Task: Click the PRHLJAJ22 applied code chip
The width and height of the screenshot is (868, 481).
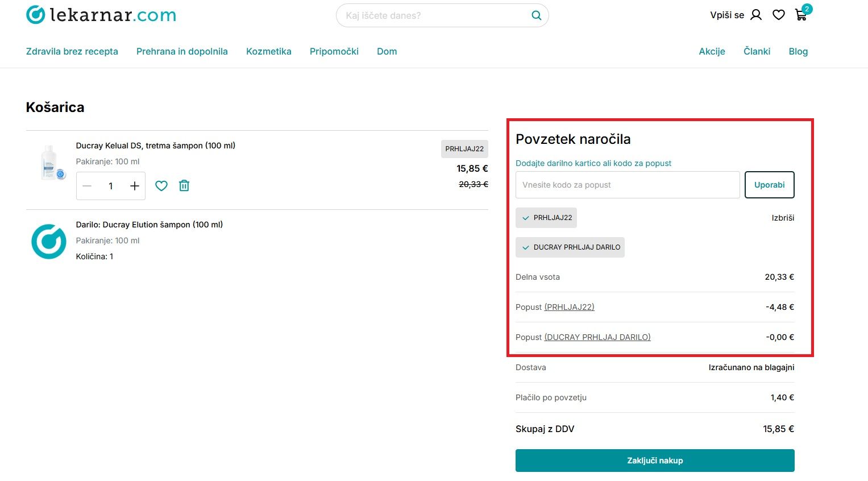Action: click(546, 218)
